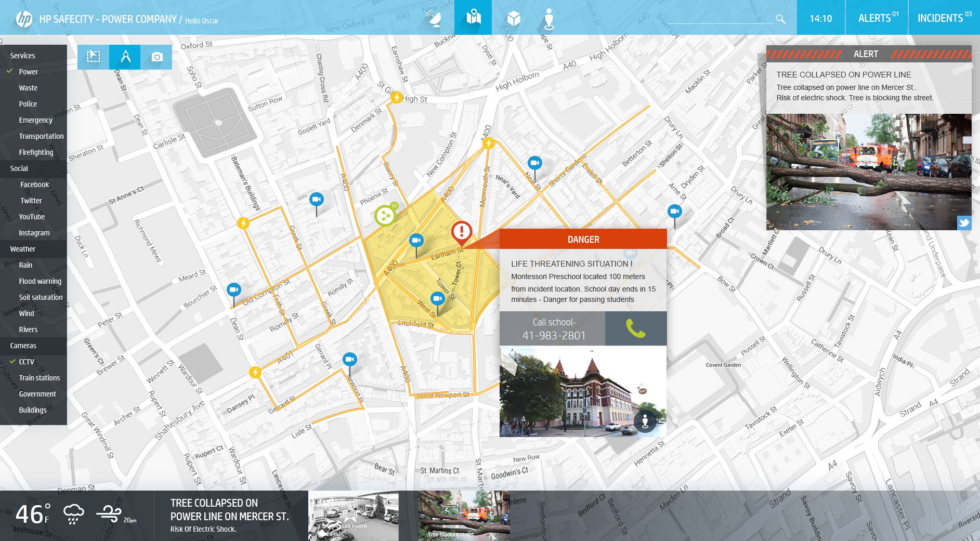Open the ALERTS 01 tab
Image resolution: width=980 pixels, height=541 pixels.
click(878, 18)
